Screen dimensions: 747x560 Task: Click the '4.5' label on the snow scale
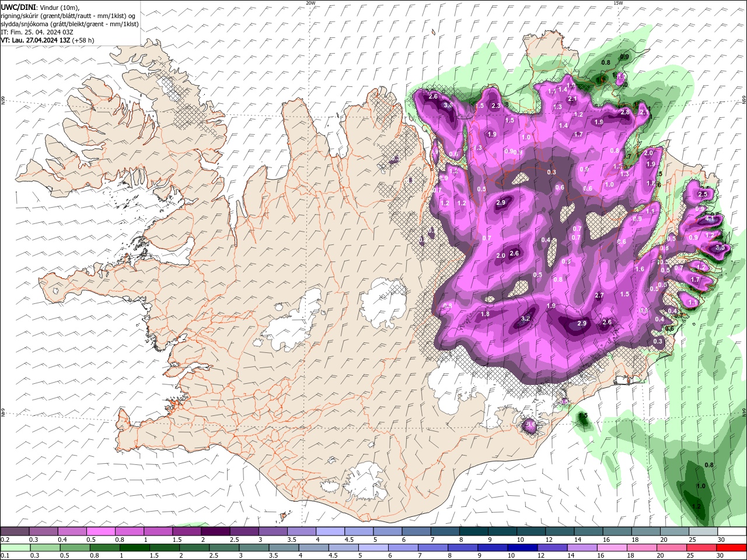pyautogui.click(x=349, y=540)
